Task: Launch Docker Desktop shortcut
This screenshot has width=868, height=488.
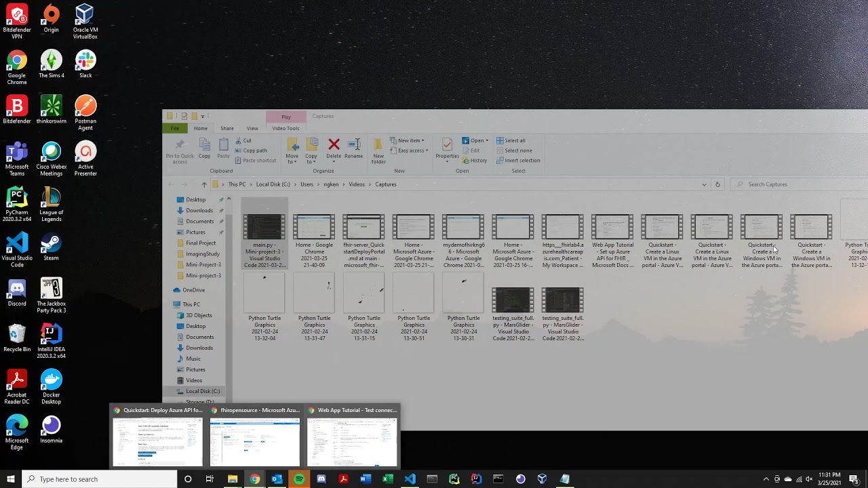Action: click(51, 386)
